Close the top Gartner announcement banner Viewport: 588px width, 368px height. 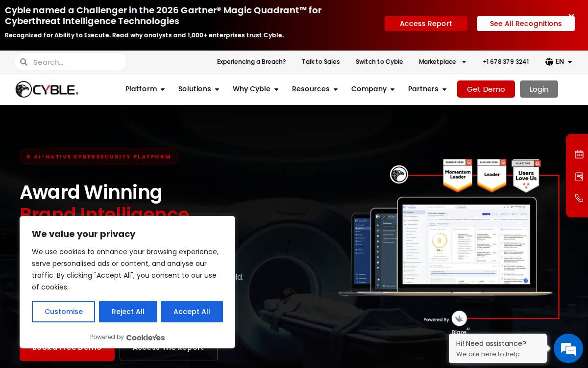(x=571, y=16)
